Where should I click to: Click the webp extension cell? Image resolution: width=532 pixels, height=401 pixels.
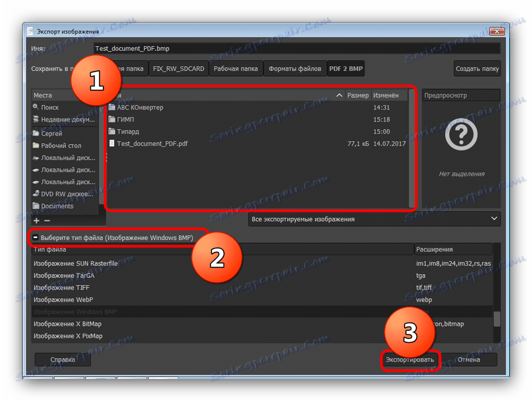point(424,299)
